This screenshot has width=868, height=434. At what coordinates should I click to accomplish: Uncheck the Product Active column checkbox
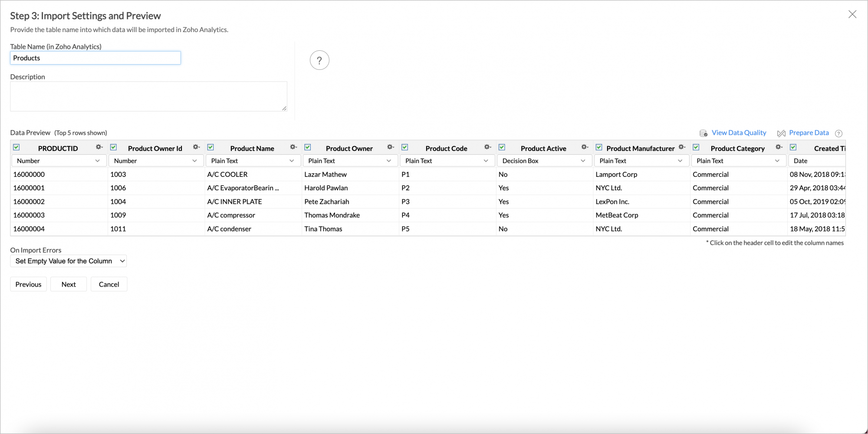pos(502,147)
